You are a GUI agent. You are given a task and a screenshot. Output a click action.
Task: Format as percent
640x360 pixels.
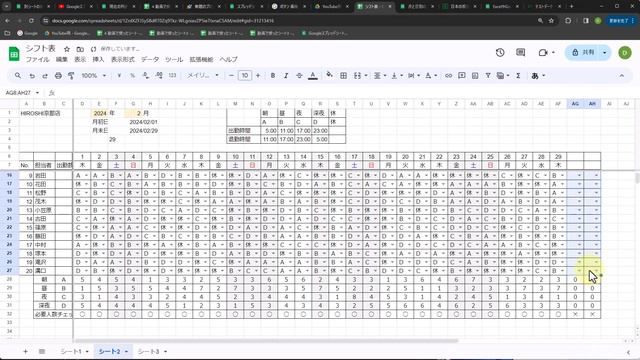(x=132, y=76)
